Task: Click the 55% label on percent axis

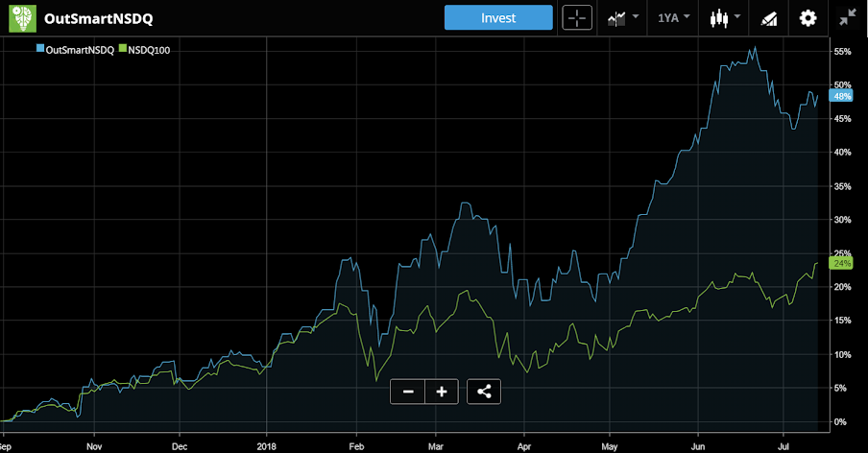Action: [842, 52]
